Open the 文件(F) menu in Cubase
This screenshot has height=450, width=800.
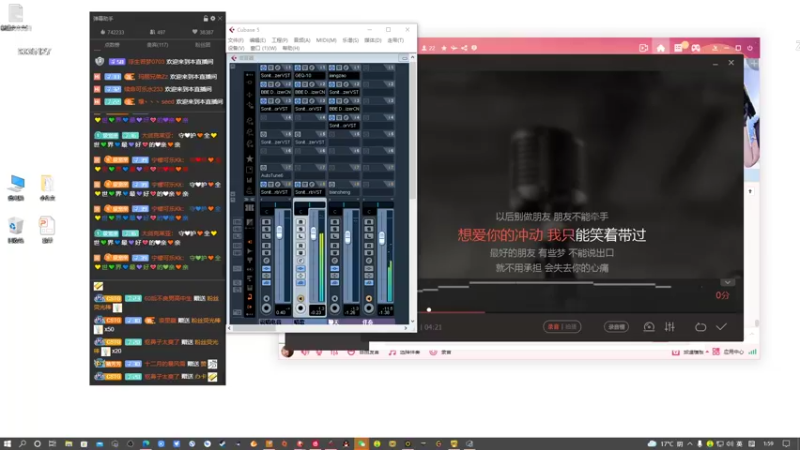[x=236, y=40]
